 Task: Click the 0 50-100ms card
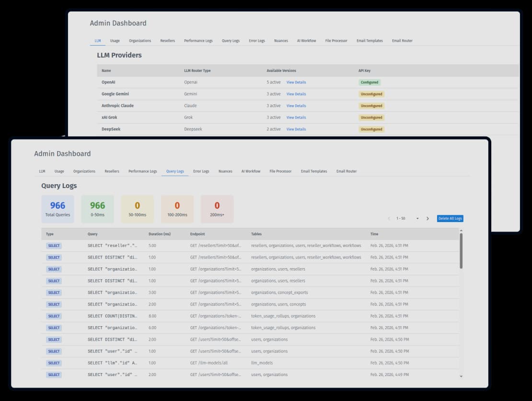(138, 209)
